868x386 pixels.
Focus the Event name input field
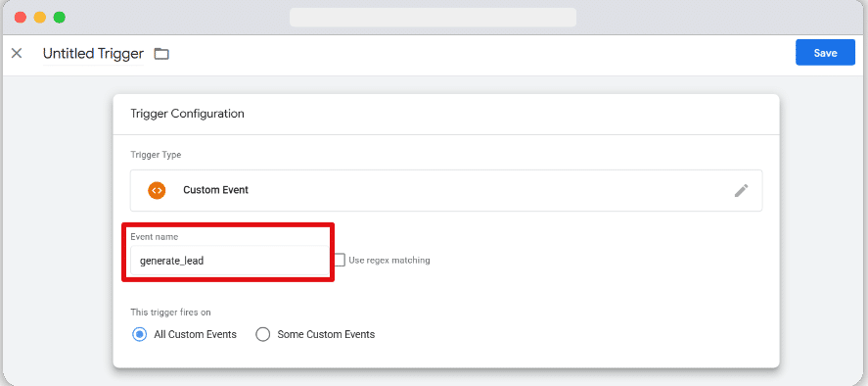pos(229,260)
